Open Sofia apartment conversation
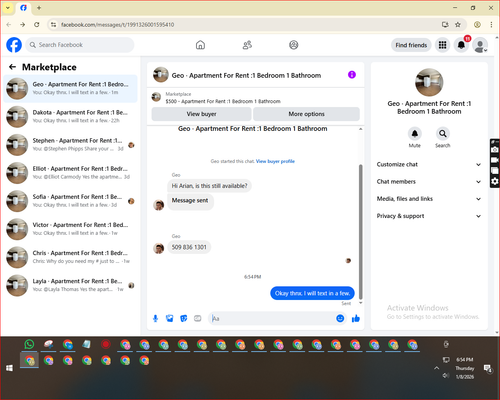This screenshot has width=500, height=400. (70, 201)
